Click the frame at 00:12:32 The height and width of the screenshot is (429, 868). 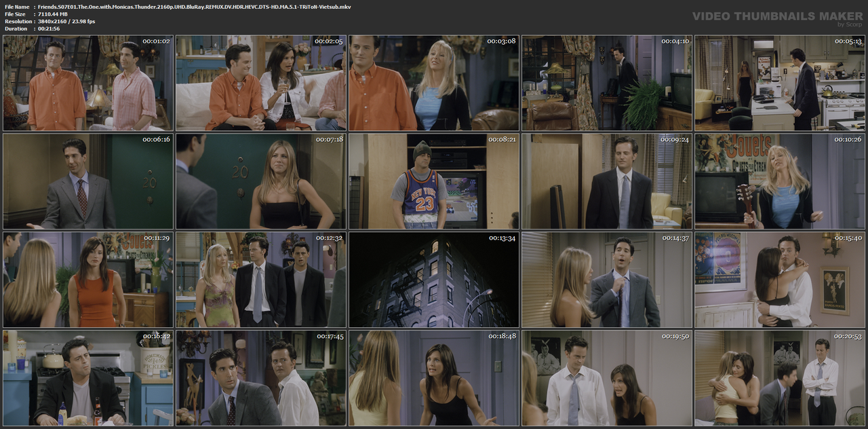pos(261,280)
